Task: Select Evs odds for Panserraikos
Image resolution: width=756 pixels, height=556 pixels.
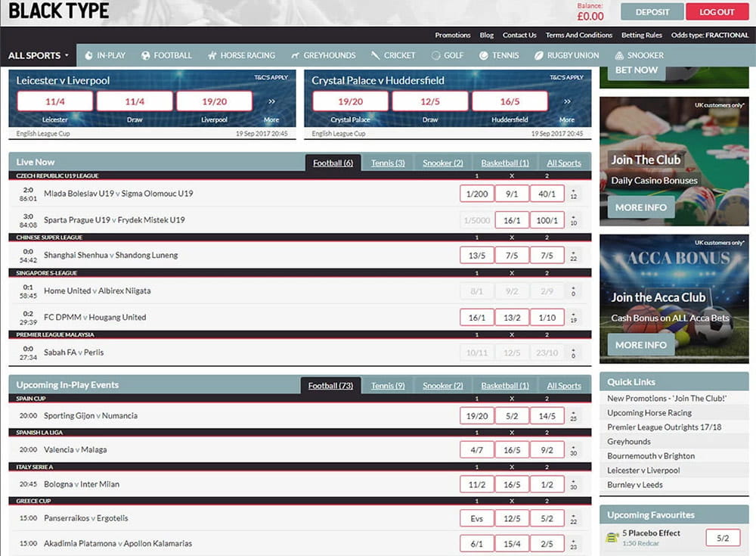Action: 477,518
